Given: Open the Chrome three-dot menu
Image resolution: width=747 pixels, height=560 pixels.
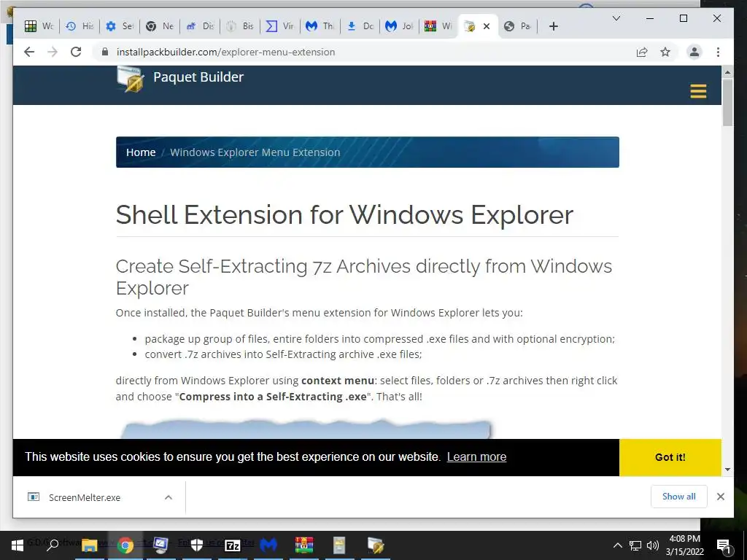Looking at the screenshot, I should click(718, 52).
